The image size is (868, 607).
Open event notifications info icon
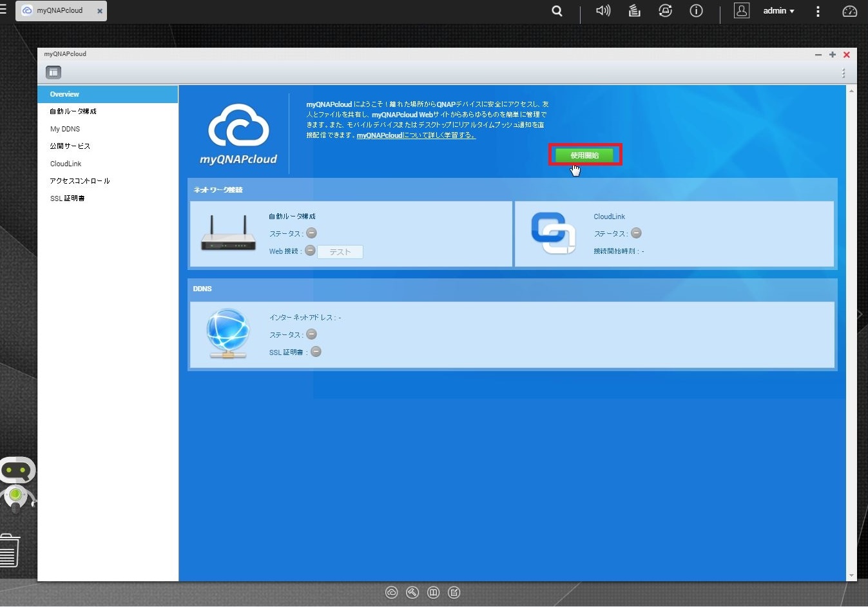pyautogui.click(x=696, y=10)
